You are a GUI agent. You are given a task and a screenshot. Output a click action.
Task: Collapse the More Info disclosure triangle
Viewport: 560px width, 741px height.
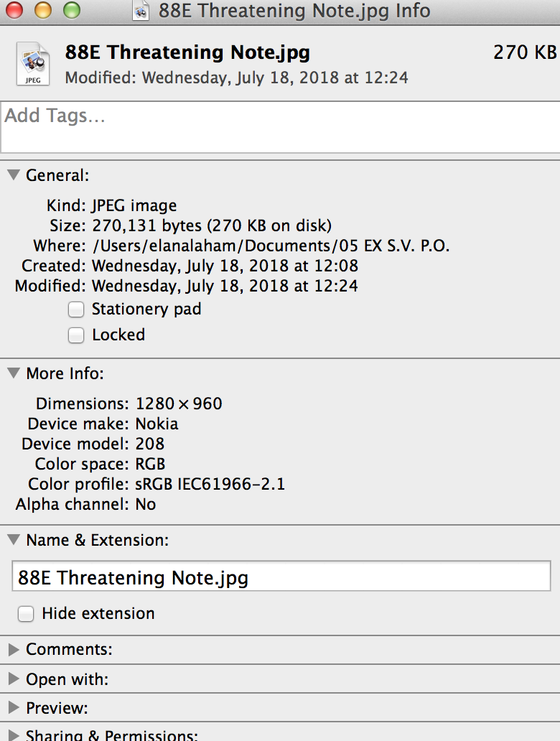(14, 373)
